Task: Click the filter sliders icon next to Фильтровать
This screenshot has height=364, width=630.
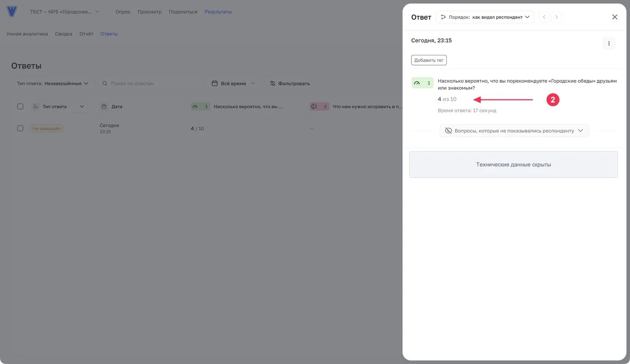Action: [x=272, y=83]
